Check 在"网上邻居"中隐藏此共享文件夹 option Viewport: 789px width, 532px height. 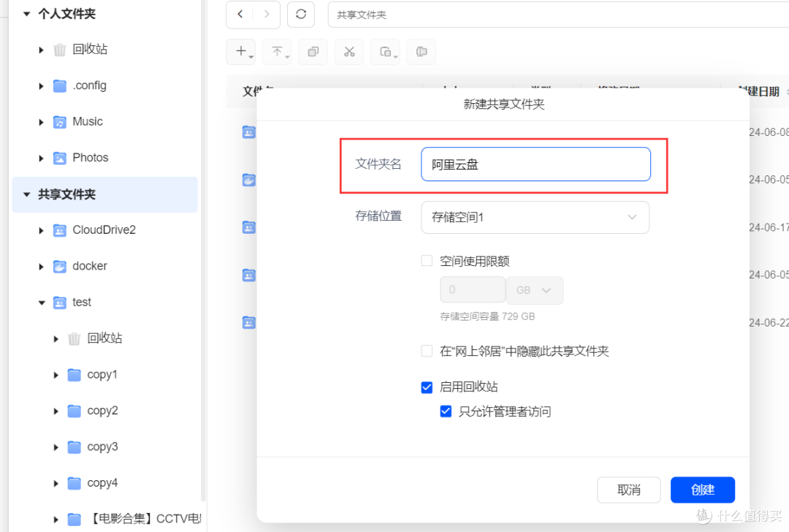click(427, 351)
